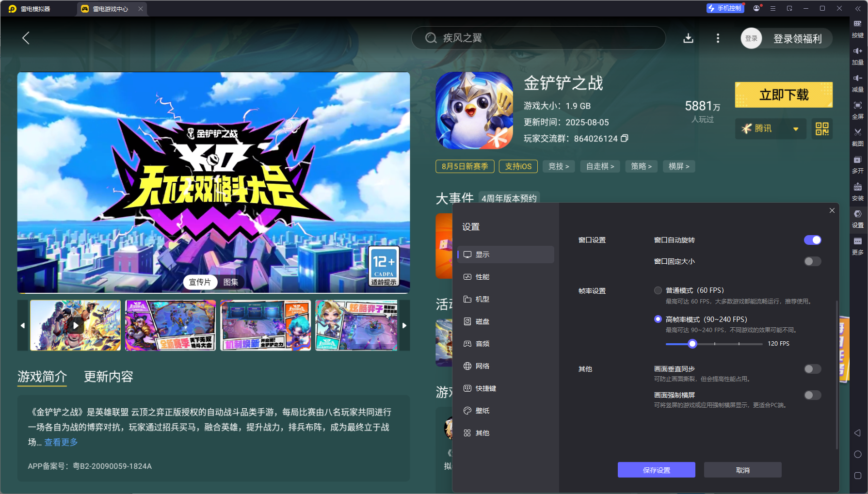The height and width of the screenshot is (494, 868).
Task: Show the previous thumbnails with left arrow
Action: [x=22, y=325]
